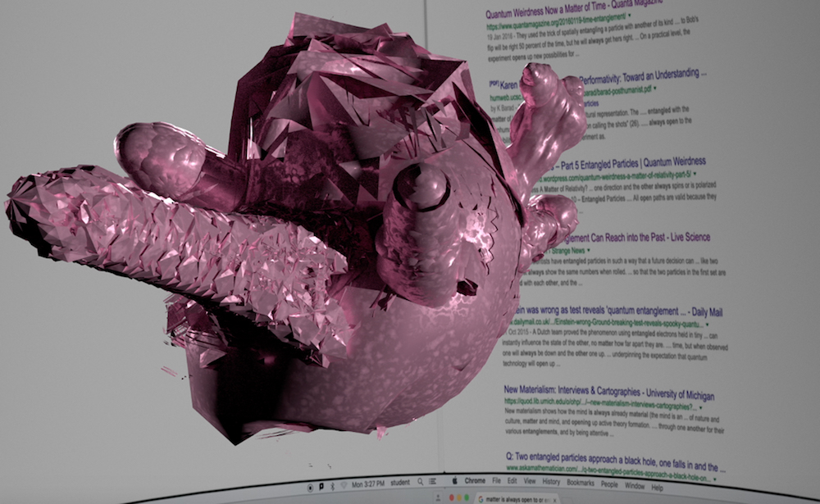Open 'Quantum Weirdness Now a Matter of Time' result
This screenshot has width=820, height=504.
click(574, 9)
